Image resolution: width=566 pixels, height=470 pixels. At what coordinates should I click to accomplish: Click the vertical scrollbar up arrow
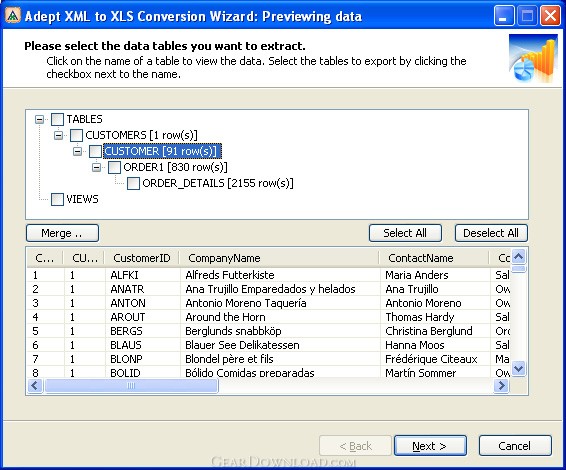519,257
